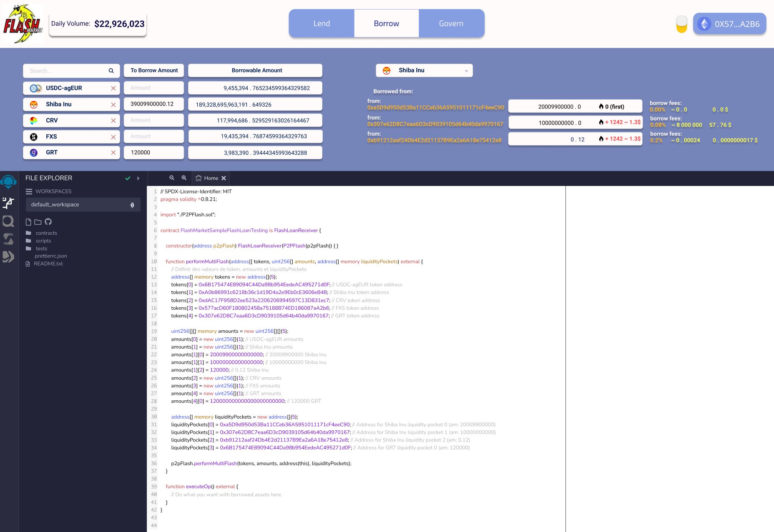Viewport: 774px width, 532px height.
Task: Expand the contracts folder
Action: coord(41,233)
